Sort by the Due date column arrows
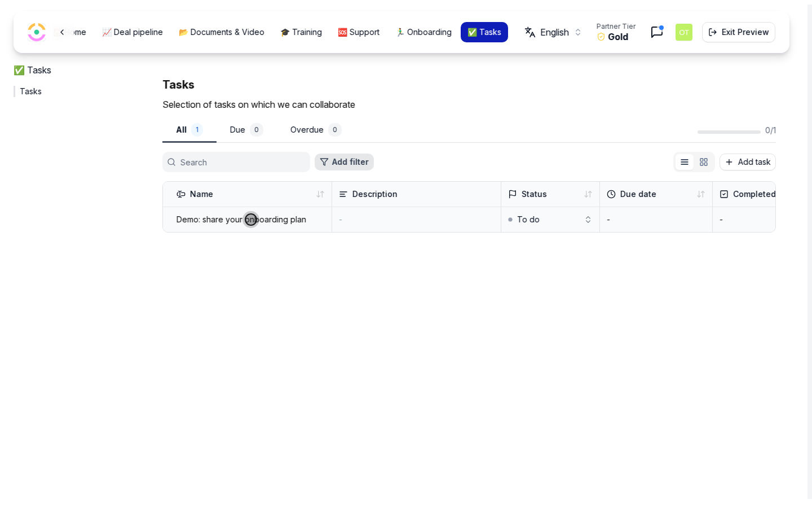This screenshot has width=812, height=508. click(x=701, y=194)
